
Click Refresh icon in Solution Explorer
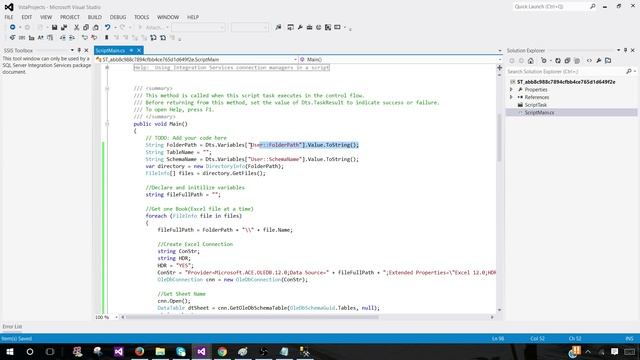click(x=558, y=60)
